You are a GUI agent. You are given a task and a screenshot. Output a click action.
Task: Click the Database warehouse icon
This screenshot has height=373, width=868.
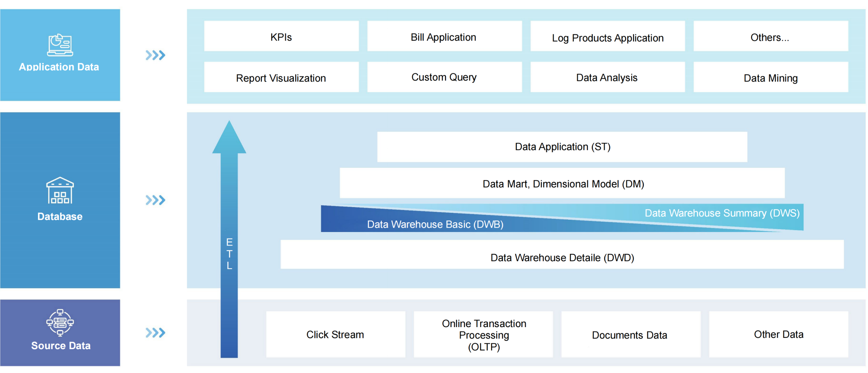tap(60, 190)
